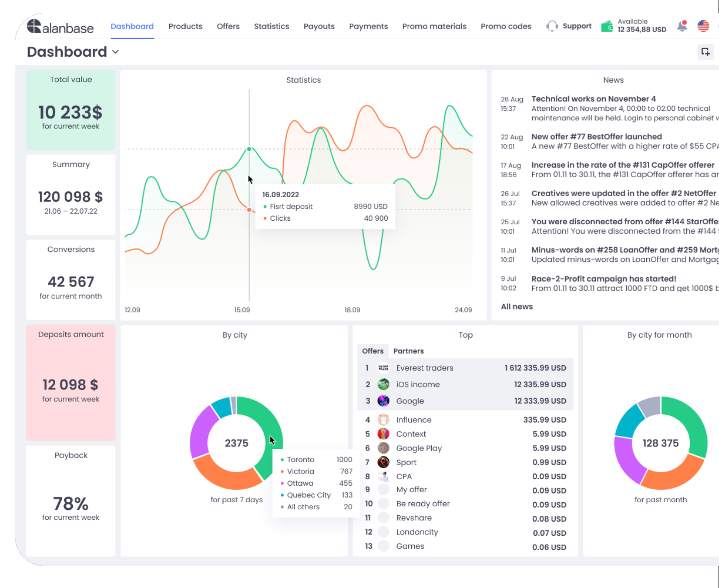Click the add widget icon
Viewport: 719px width, 588px height.
(705, 52)
